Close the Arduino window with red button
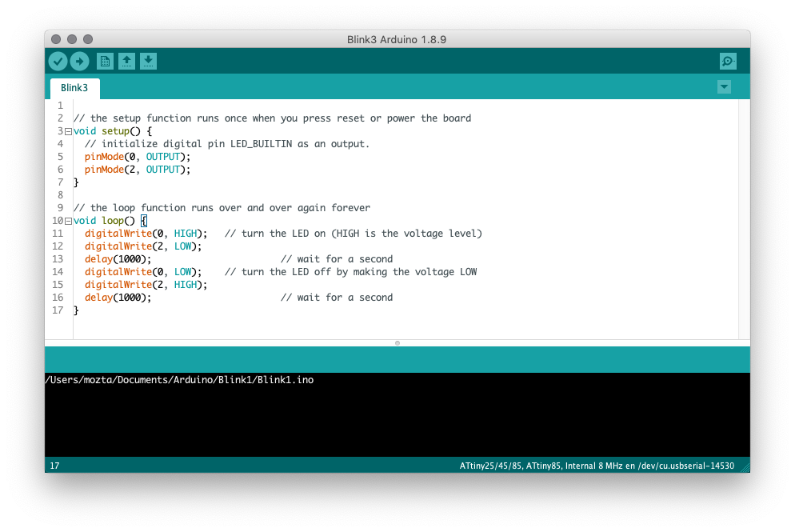Screen dimensions: 795x532 [x=56, y=39]
